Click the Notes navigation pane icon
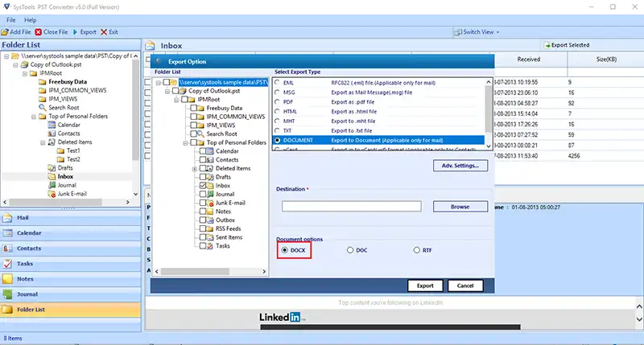Screen dimensions: 644x345 pos(7,279)
